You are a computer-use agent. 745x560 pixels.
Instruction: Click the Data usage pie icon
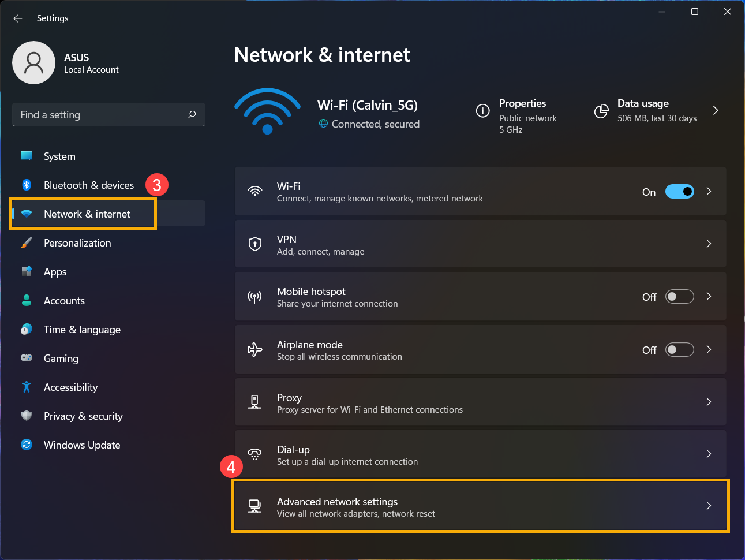point(601,111)
